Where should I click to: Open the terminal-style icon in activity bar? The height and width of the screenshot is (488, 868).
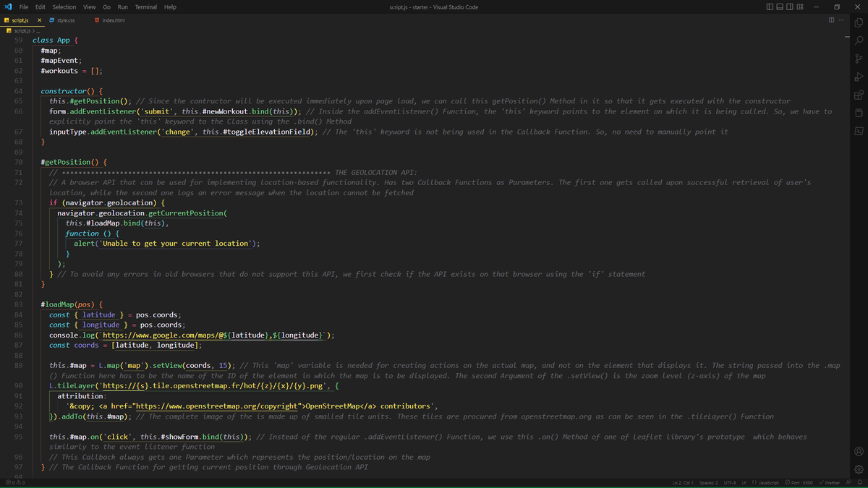(859, 131)
